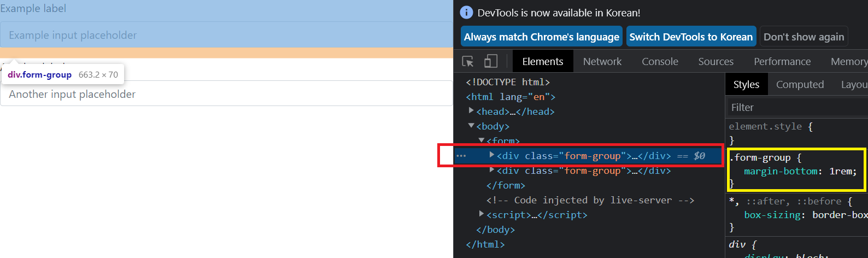Open the Performance tab

pos(782,62)
